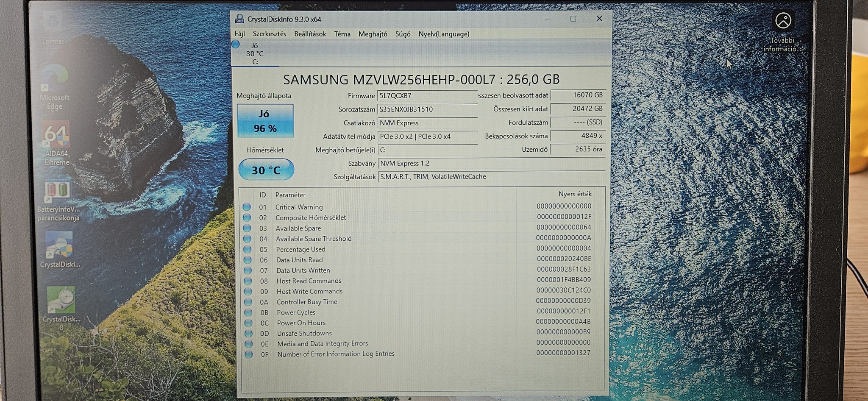Open the Beállítások menu
Image resolution: width=868 pixels, height=401 pixels.
[310, 34]
